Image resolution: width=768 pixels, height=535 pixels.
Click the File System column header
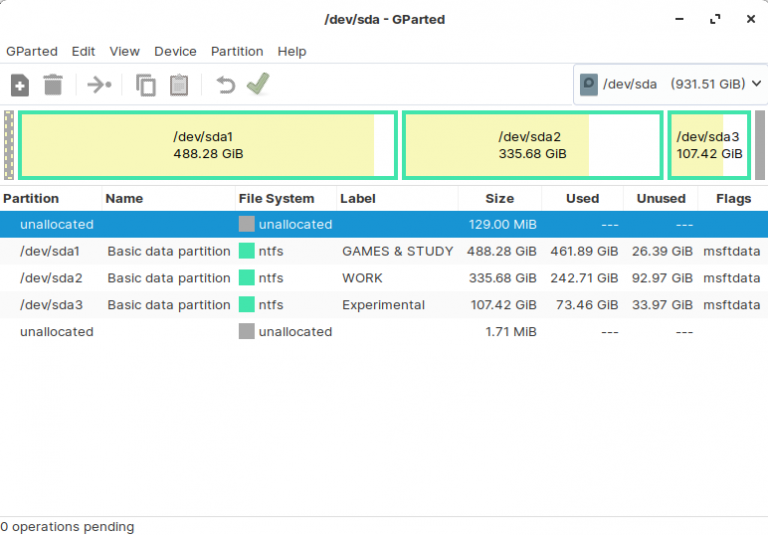click(277, 198)
